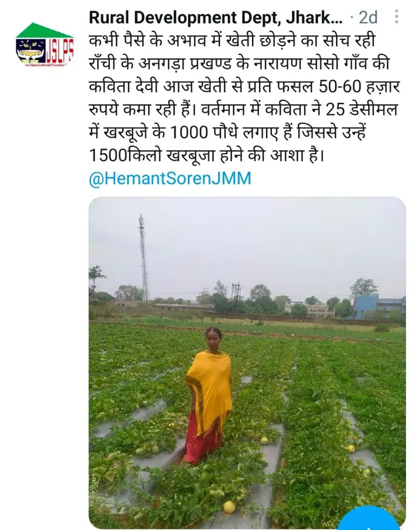Click the tweet line beginning कभी पैसे के

[232, 40]
